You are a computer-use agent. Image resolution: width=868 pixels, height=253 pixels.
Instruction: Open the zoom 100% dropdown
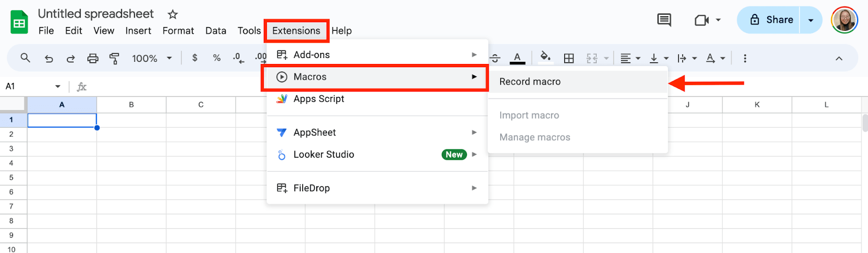coord(151,58)
